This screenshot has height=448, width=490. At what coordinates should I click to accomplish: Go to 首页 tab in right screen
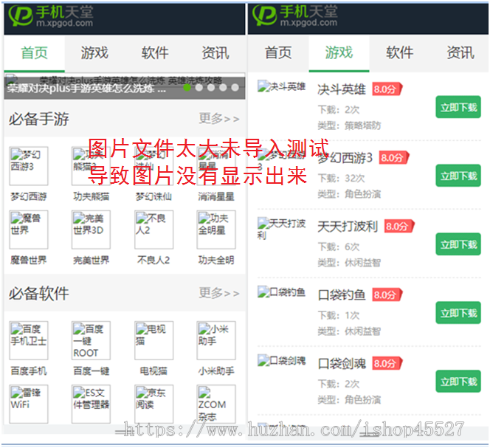click(x=278, y=53)
